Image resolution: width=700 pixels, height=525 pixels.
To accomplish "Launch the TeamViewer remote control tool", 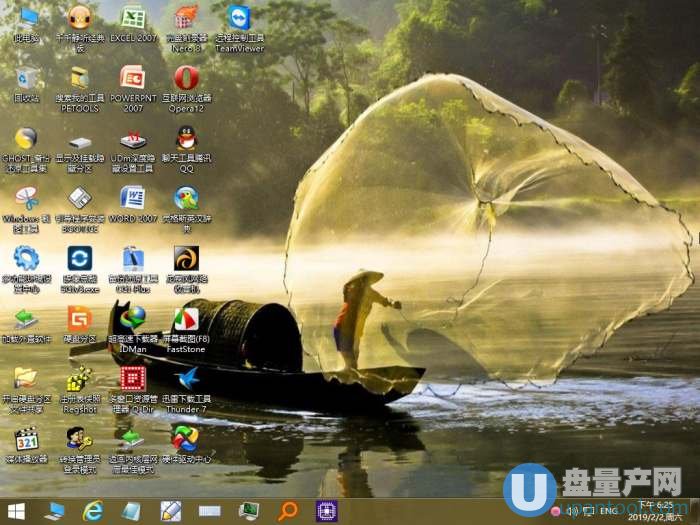I will (x=240, y=29).
